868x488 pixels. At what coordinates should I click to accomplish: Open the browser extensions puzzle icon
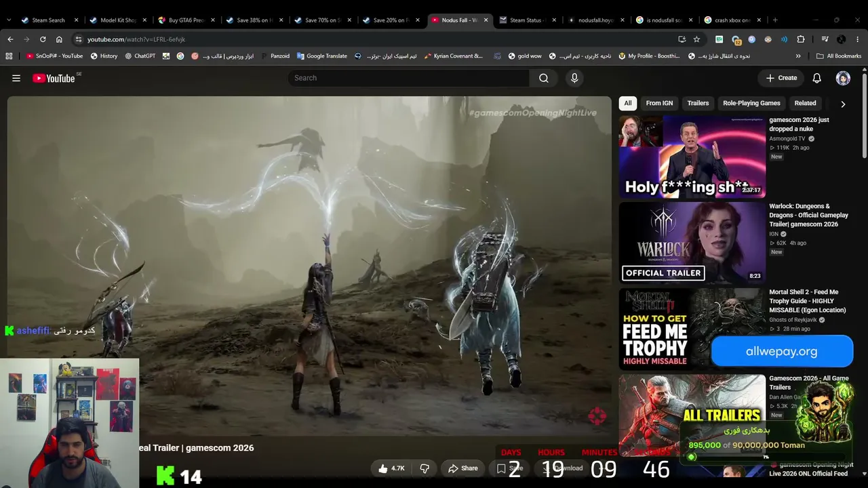click(x=801, y=39)
